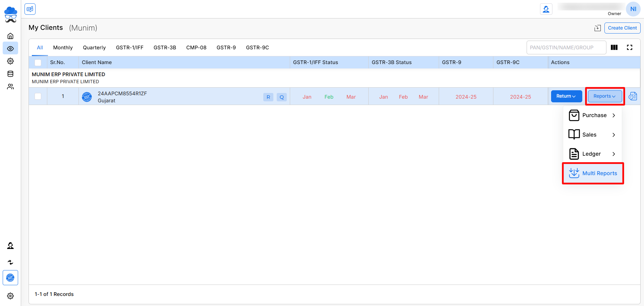Image resolution: width=644 pixels, height=306 pixels.
Task: Select Multi Reports from the menu
Action: pyautogui.click(x=593, y=173)
